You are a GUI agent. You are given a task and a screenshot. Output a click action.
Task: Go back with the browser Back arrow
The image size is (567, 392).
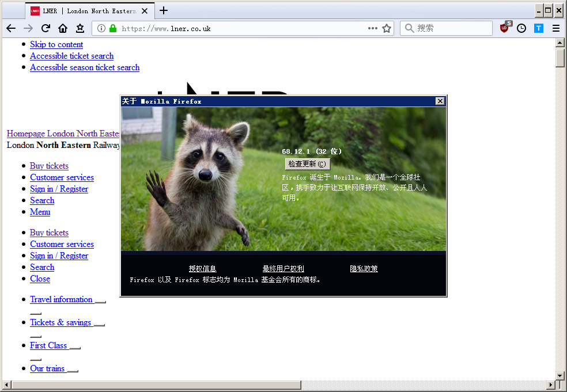[x=11, y=28]
